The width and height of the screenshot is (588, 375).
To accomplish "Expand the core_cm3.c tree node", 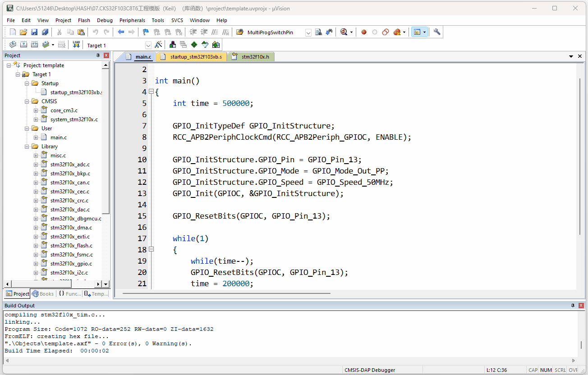I will pos(36,110).
